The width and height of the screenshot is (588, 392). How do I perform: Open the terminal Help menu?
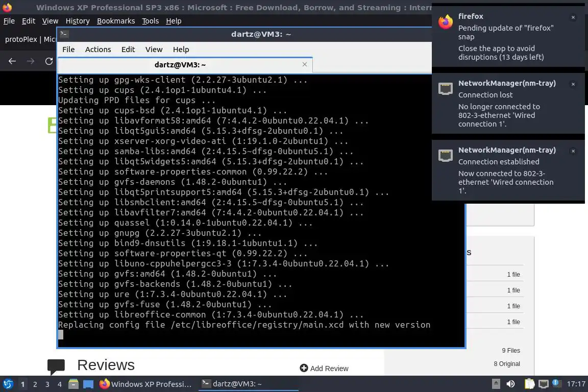pyautogui.click(x=181, y=50)
